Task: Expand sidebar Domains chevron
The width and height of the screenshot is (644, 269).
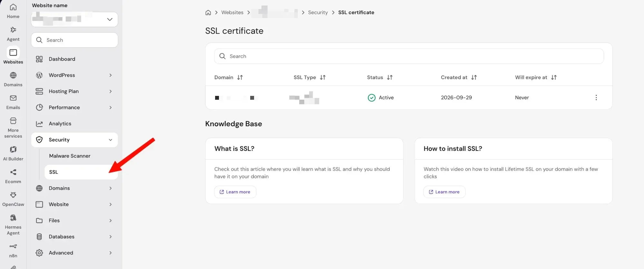Action: pos(110,188)
